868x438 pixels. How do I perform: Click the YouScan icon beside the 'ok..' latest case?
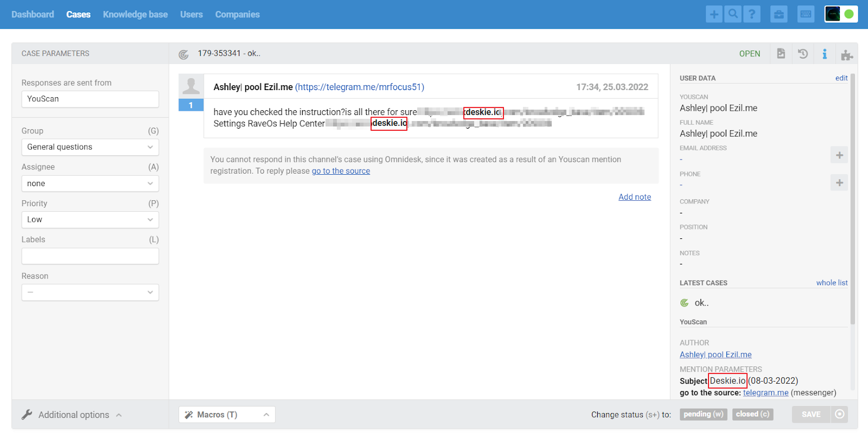tap(685, 303)
